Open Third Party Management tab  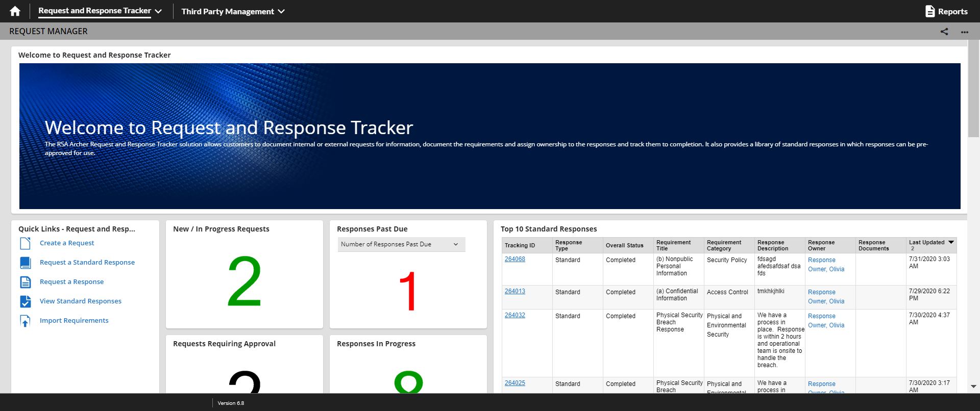point(228,11)
